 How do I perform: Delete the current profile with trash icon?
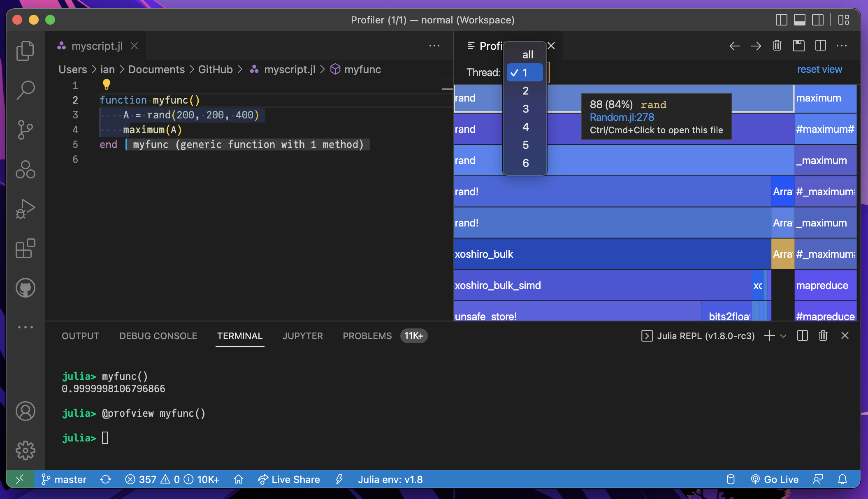(777, 46)
